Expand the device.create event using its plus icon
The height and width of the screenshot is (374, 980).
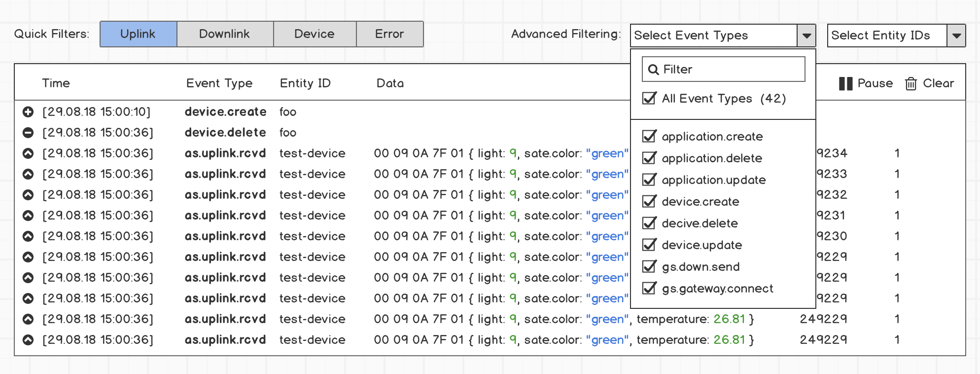(x=28, y=112)
